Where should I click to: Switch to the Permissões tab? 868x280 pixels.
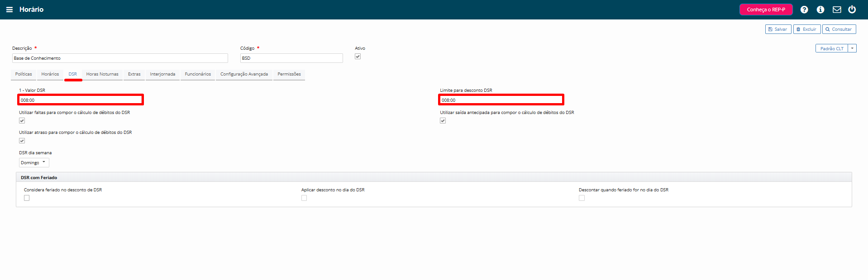(x=289, y=74)
